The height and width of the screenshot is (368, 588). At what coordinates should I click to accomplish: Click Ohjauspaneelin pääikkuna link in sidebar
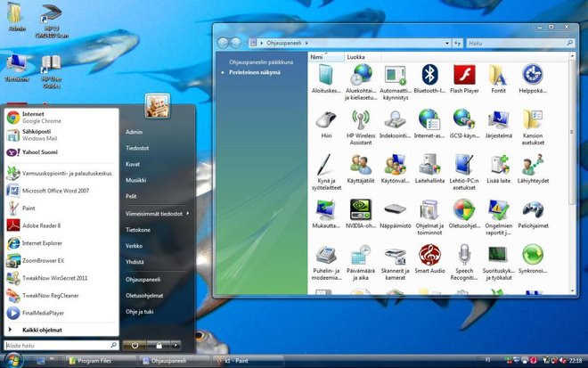(261, 62)
